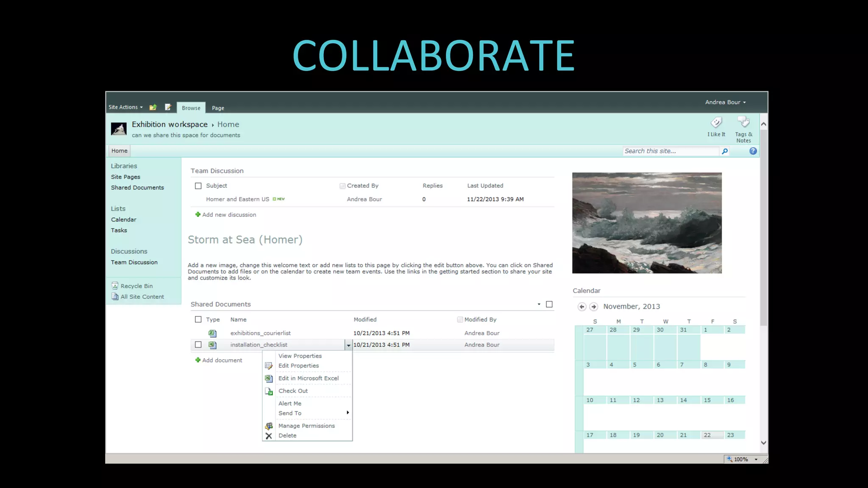Check the installation_checklist row checkbox
The width and height of the screenshot is (868, 488).
(198, 345)
